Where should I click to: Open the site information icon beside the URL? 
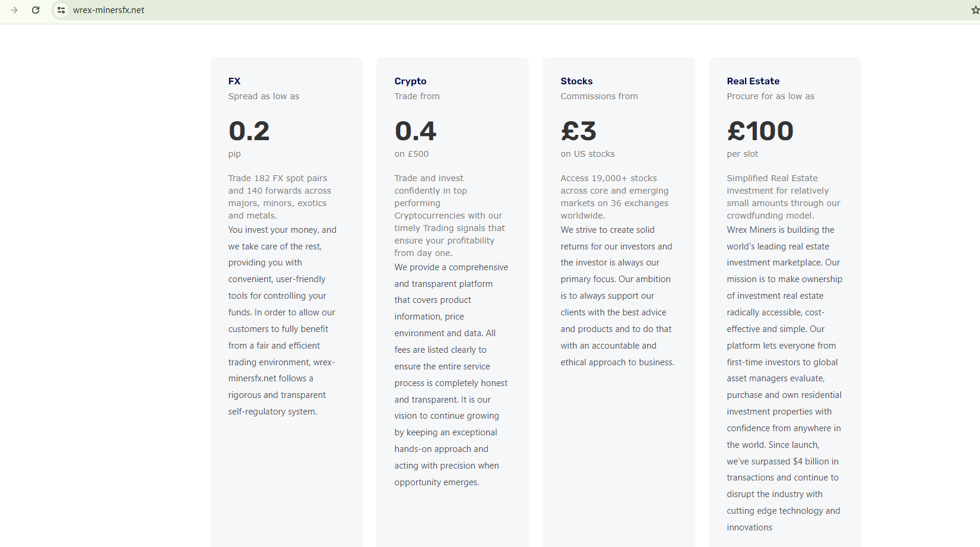(x=61, y=10)
